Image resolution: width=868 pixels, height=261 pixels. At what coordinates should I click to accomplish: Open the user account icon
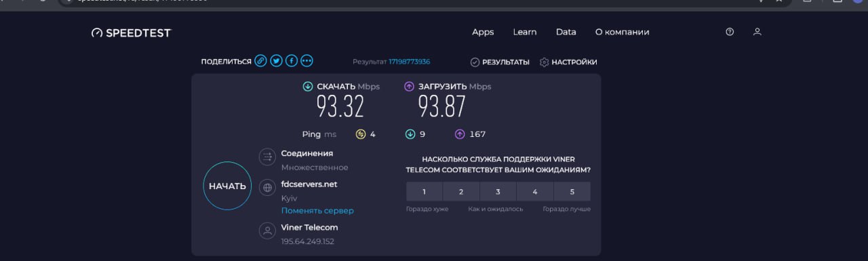tap(757, 32)
